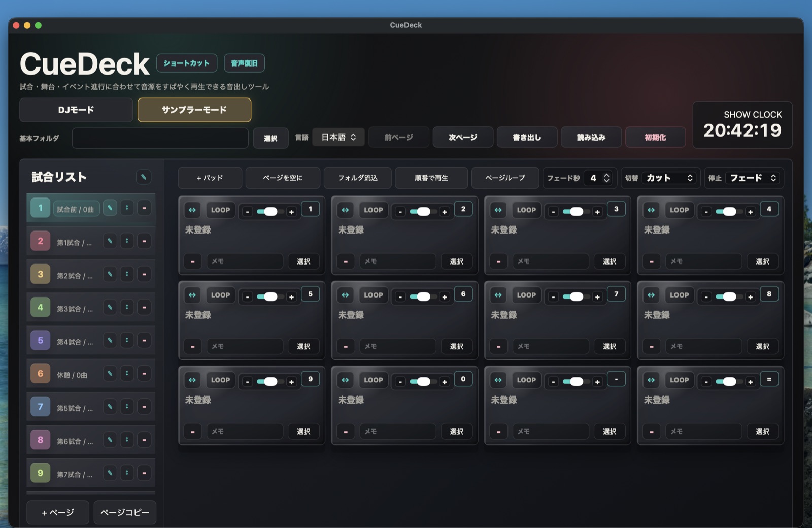Image resolution: width=812 pixels, height=528 pixels.
Task: Click the フェード秒 stepper arrows
Action: pyautogui.click(x=606, y=178)
